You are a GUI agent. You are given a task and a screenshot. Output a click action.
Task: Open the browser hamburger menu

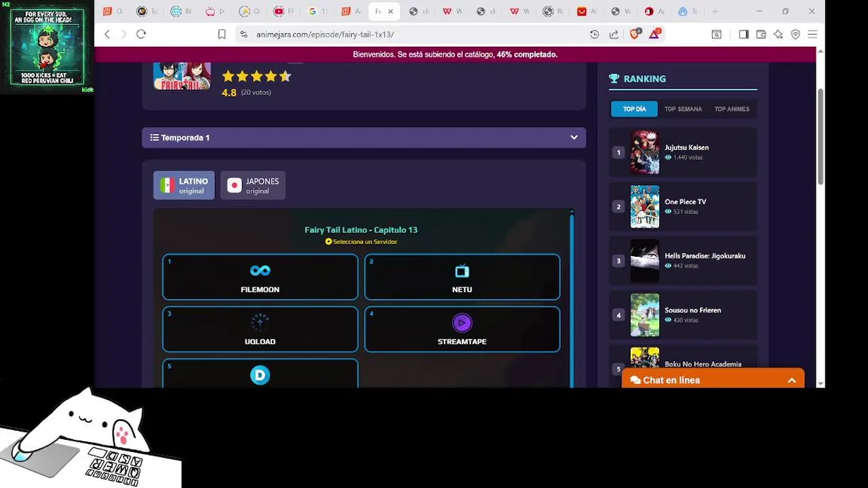coord(812,35)
